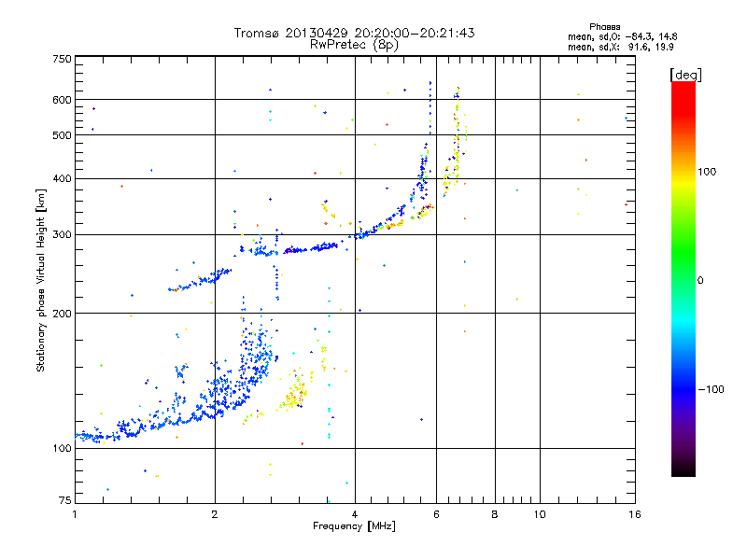The image size is (747, 560).
Task: Click the y-axis tick label '300'
Action: pyautogui.click(x=63, y=235)
